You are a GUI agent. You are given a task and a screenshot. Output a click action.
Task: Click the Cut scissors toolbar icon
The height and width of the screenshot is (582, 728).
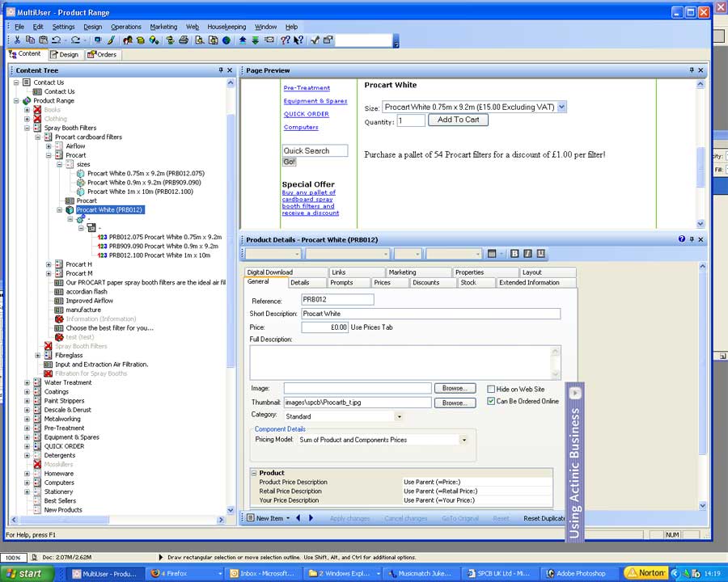[18, 40]
